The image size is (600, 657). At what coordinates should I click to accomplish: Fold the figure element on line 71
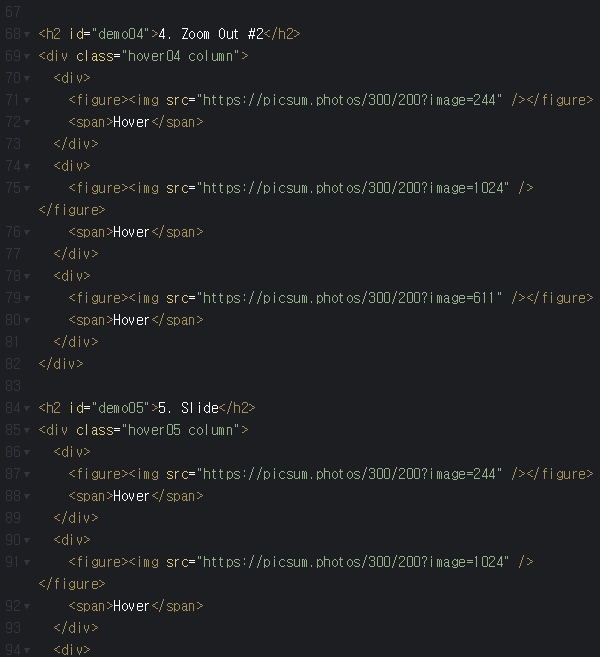pyautogui.click(x=26, y=100)
